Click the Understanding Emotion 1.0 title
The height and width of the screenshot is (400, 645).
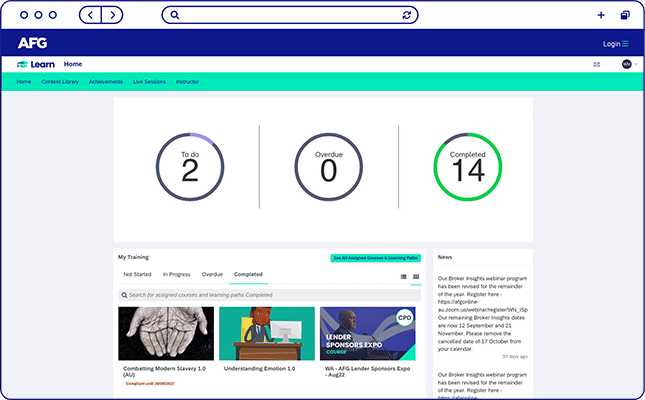coord(259,369)
